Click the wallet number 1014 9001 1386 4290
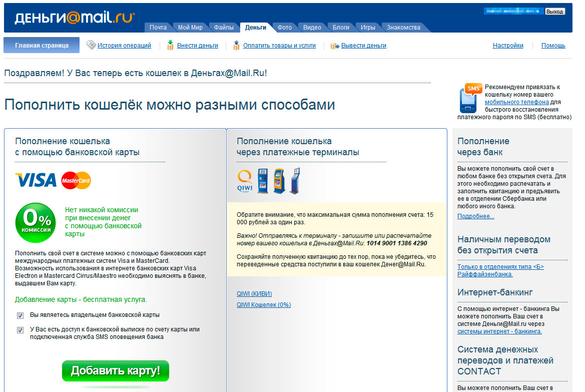Viewport: 585px width, 392px height. pyautogui.click(x=397, y=243)
